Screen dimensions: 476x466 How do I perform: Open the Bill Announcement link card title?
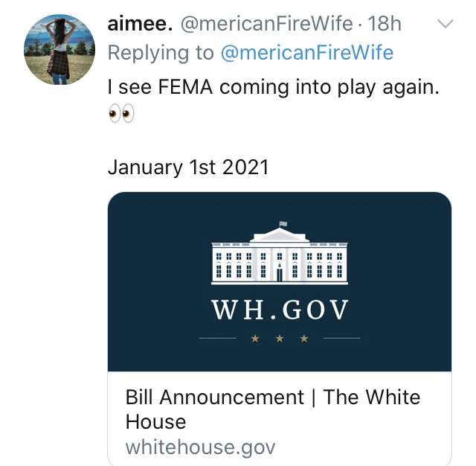pyautogui.click(x=273, y=409)
